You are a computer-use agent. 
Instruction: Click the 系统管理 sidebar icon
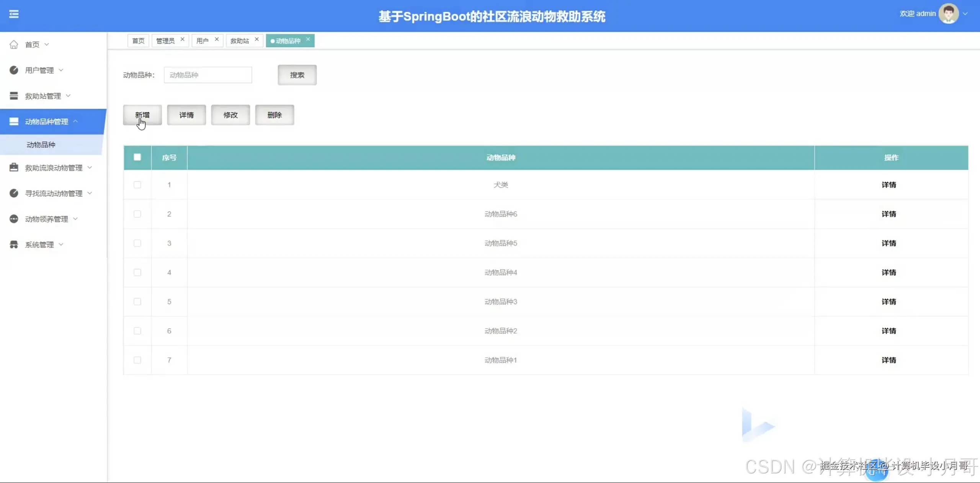[x=14, y=244]
